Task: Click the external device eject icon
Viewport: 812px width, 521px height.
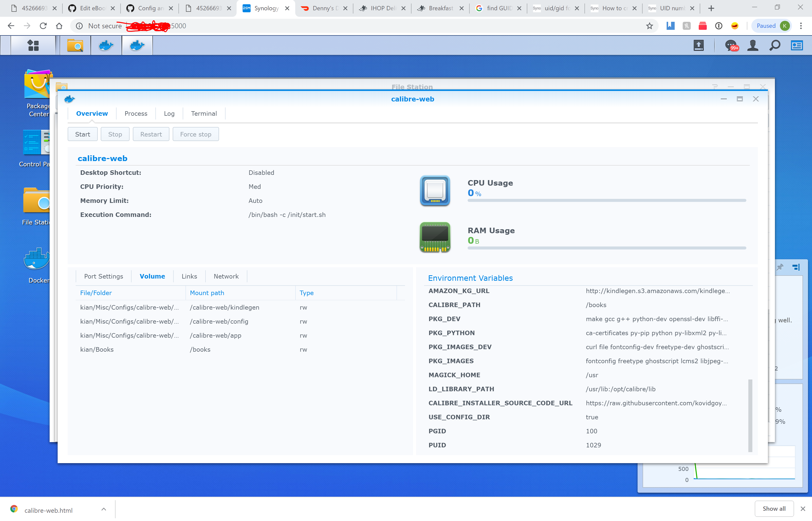Action: [x=699, y=45]
